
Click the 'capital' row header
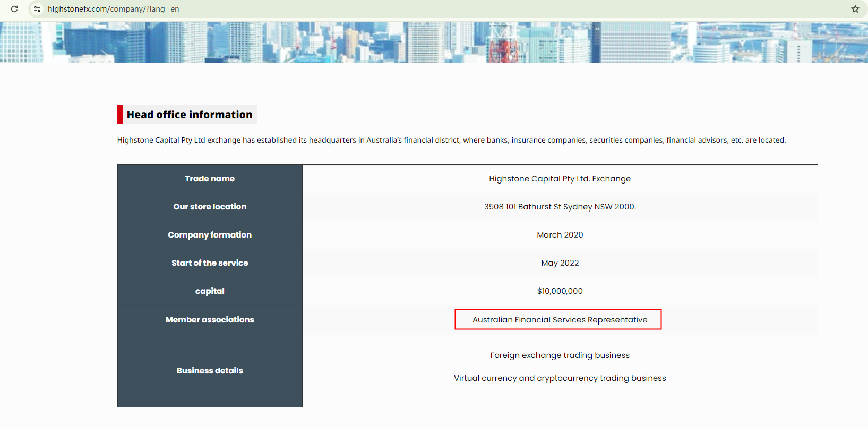(210, 291)
